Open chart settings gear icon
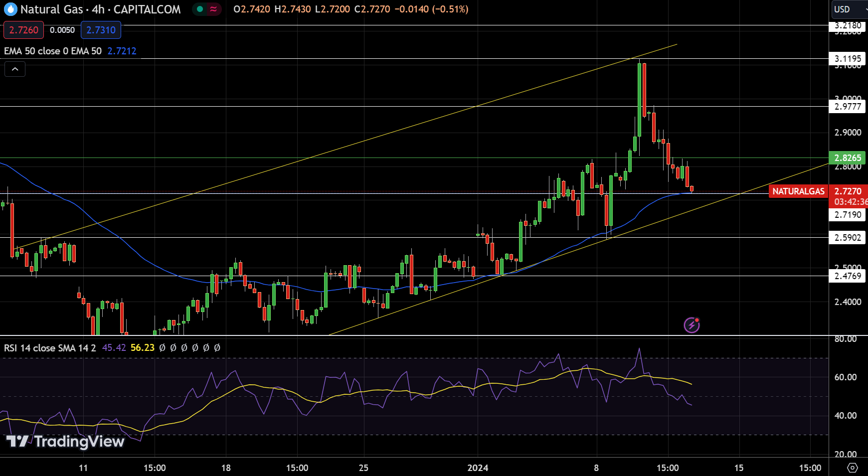This screenshot has width=868, height=476. point(853,468)
